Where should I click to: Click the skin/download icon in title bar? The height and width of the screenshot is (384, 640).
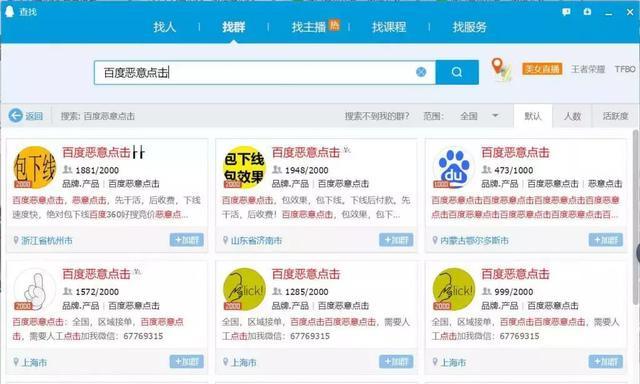(587, 11)
